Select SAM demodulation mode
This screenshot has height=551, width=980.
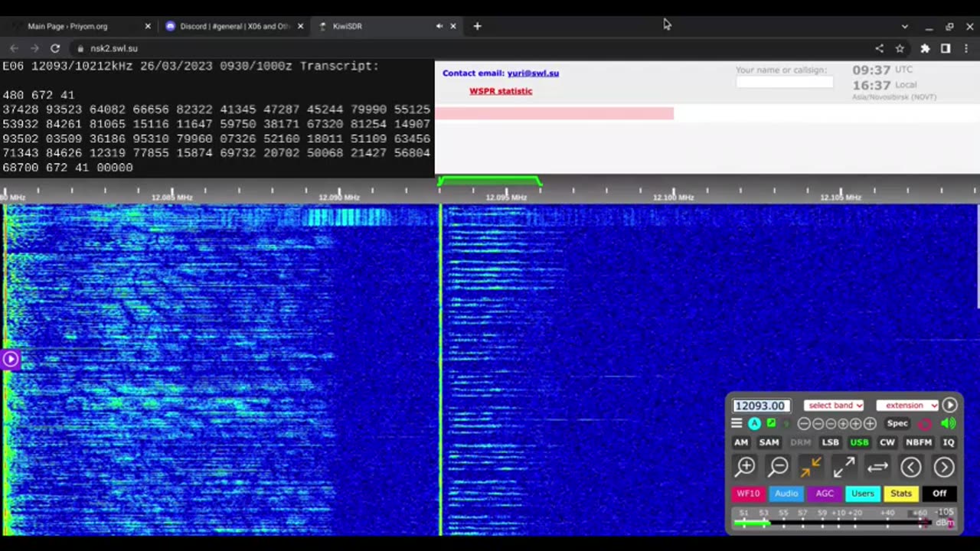(769, 442)
